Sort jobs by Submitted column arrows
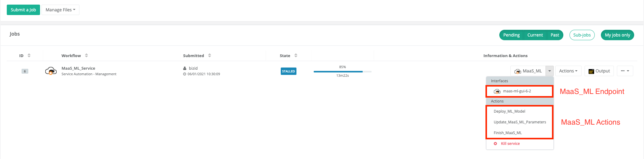Image resolution: width=644 pixels, height=159 pixels. 210,56
